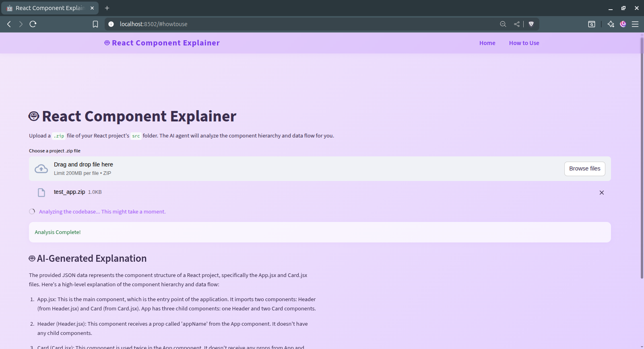Click the test_app.zip file icon
The width and height of the screenshot is (644, 349).
click(41, 193)
